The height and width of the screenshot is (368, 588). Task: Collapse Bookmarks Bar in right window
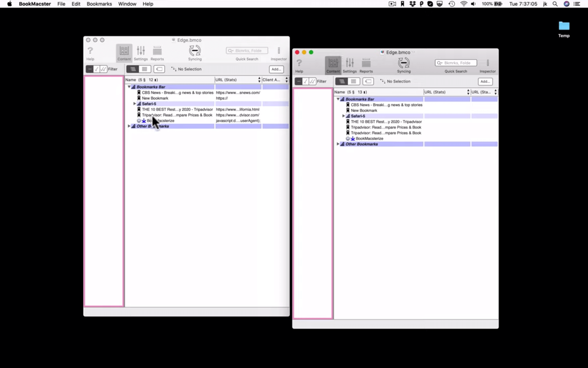point(338,99)
